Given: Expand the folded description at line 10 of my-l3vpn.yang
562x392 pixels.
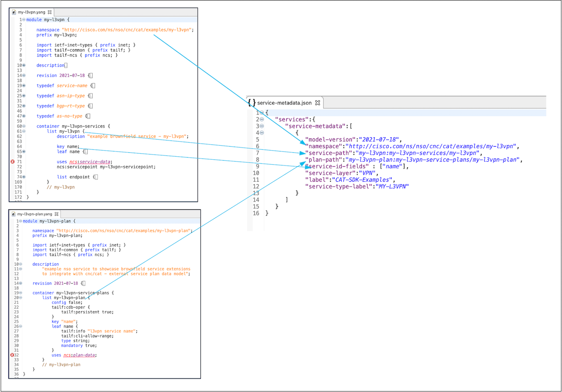Looking at the screenshot, I should pos(24,65).
